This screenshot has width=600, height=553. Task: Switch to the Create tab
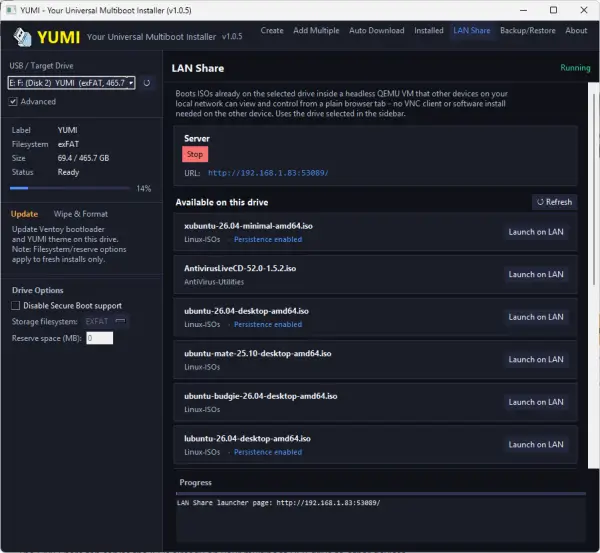[272, 31]
